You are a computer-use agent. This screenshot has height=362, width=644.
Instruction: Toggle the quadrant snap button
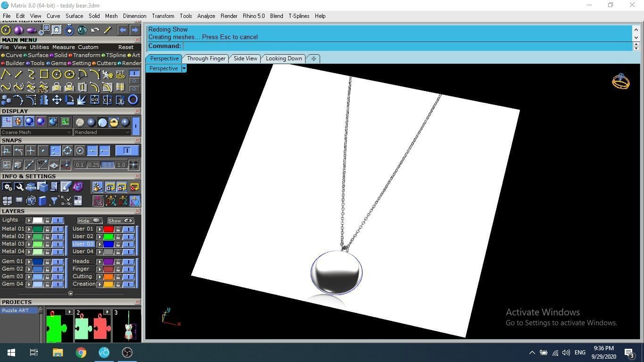pos(67,150)
